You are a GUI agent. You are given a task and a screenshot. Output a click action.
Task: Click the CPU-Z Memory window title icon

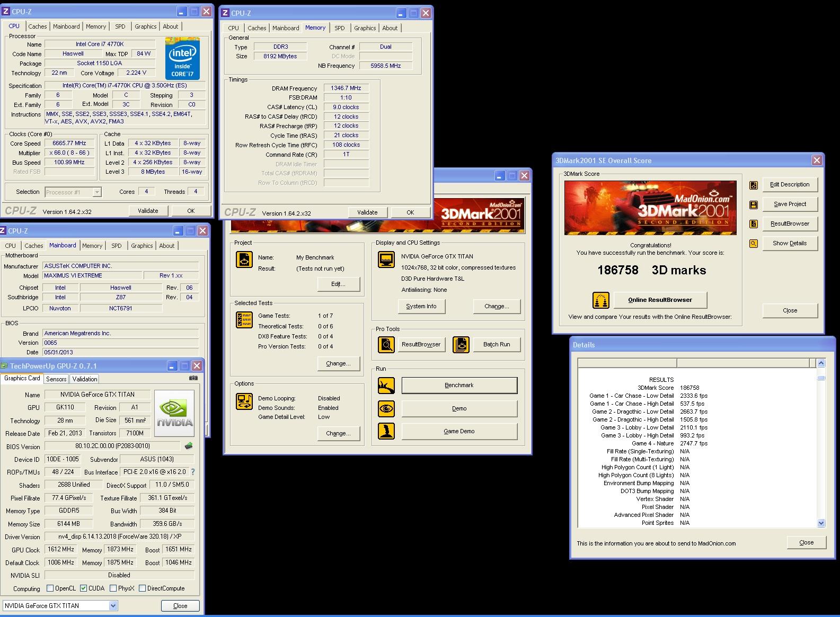click(225, 13)
